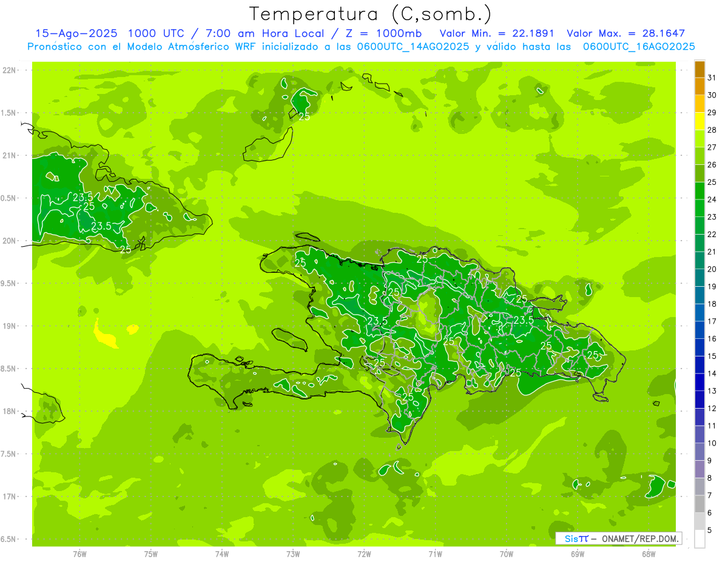Click the '1000 UTC' time text

click(158, 33)
